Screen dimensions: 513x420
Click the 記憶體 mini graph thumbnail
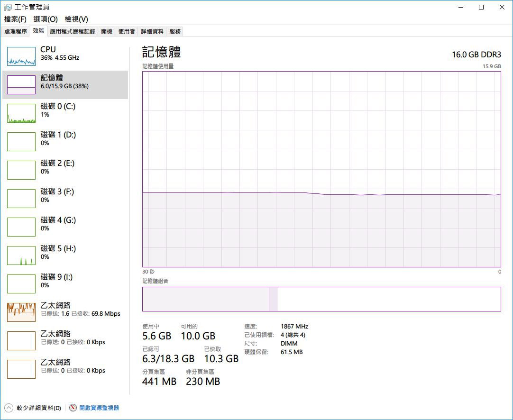pos(21,85)
